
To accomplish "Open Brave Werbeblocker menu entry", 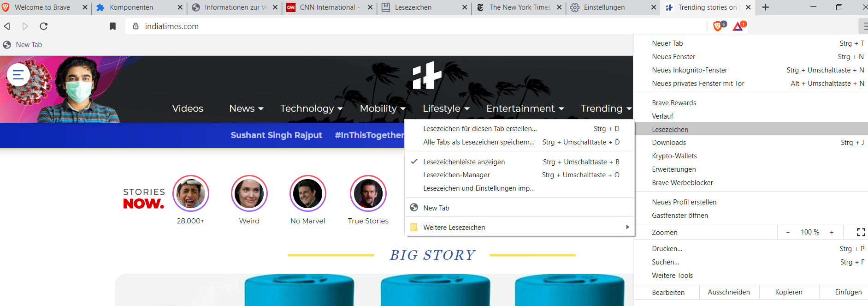I will [751, 183].
